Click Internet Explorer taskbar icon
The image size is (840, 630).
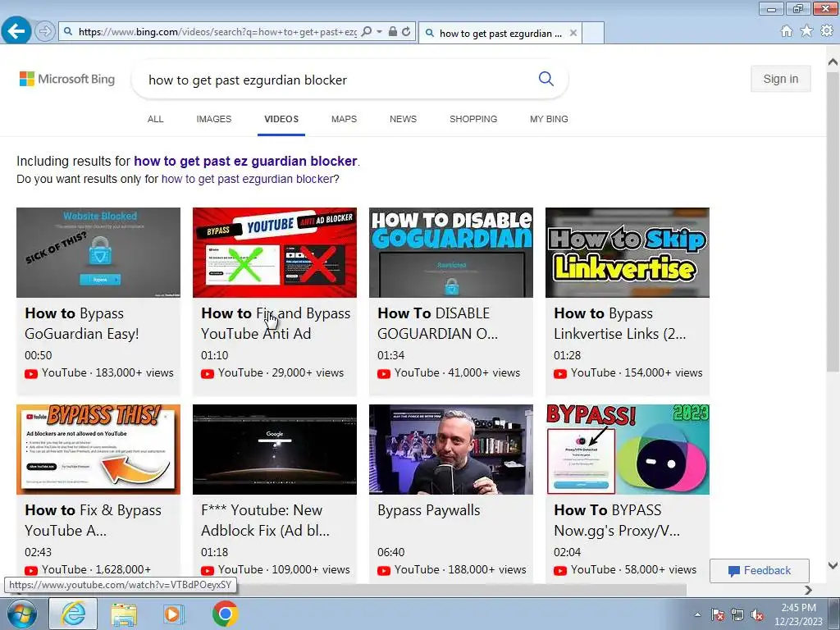click(73, 614)
